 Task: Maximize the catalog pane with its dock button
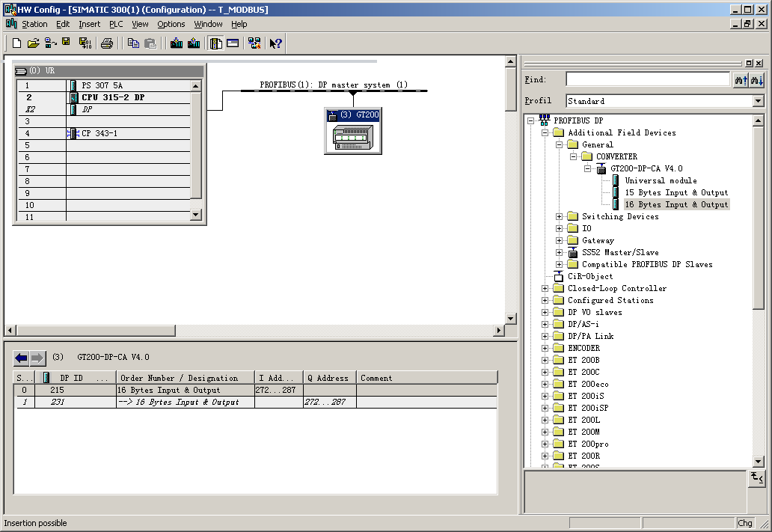(749, 63)
